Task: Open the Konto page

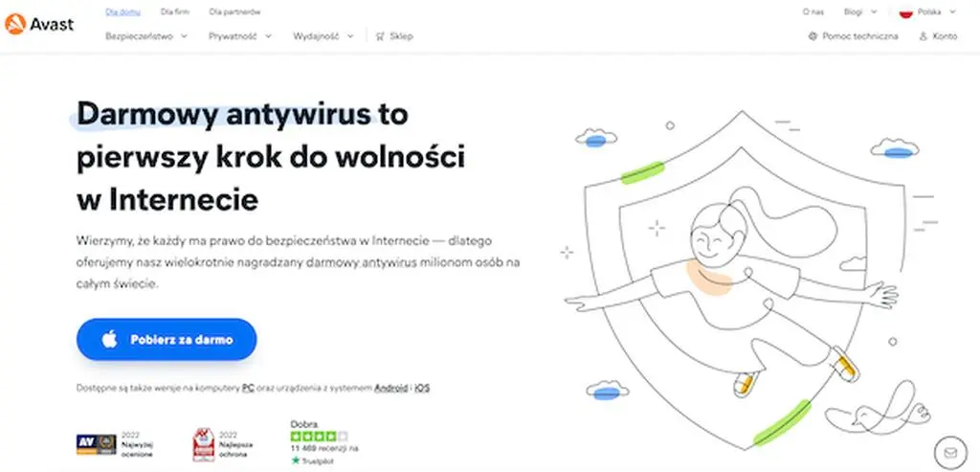Action: (938, 36)
